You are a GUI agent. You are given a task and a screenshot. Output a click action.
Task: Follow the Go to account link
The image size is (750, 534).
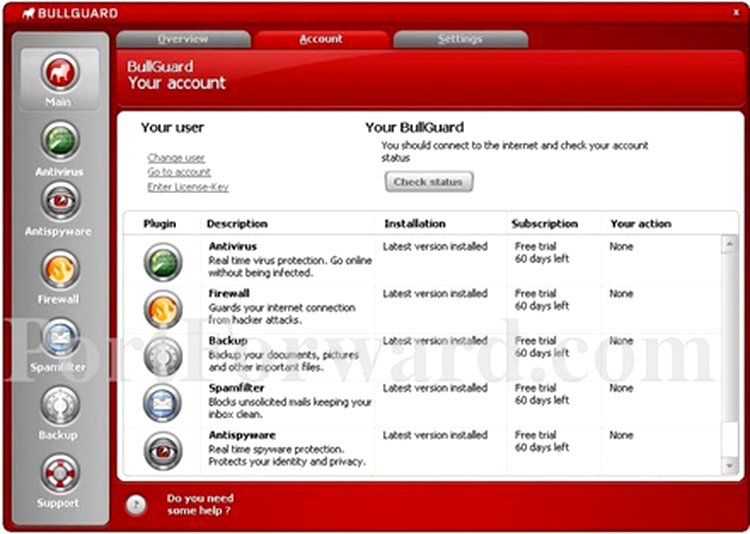click(179, 172)
